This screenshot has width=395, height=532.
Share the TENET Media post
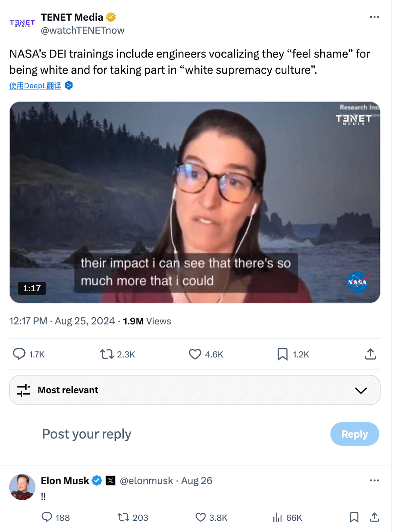370,354
